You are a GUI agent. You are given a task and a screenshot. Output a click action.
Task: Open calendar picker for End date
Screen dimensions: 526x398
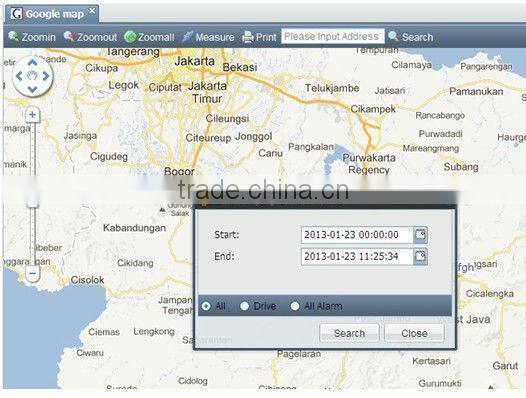pos(420,257)
